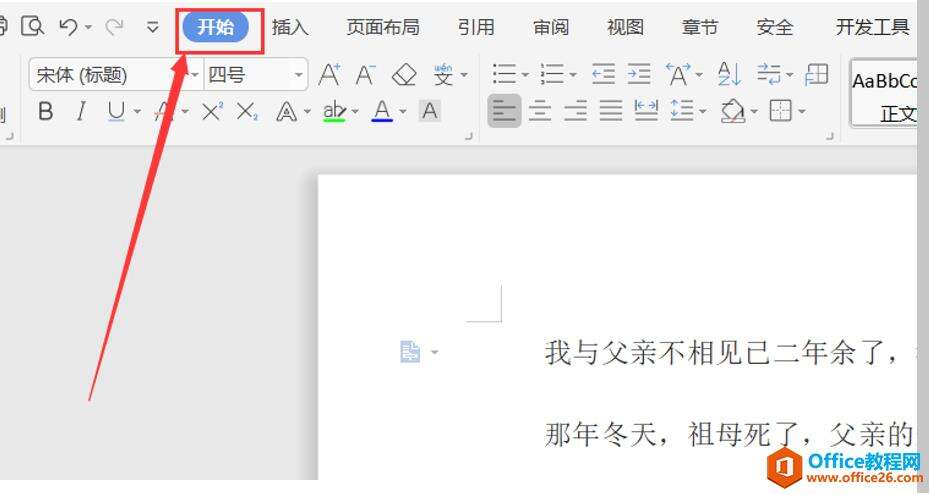
Task: Switch to the 安全 tab
Action: (x=775, y=27)
